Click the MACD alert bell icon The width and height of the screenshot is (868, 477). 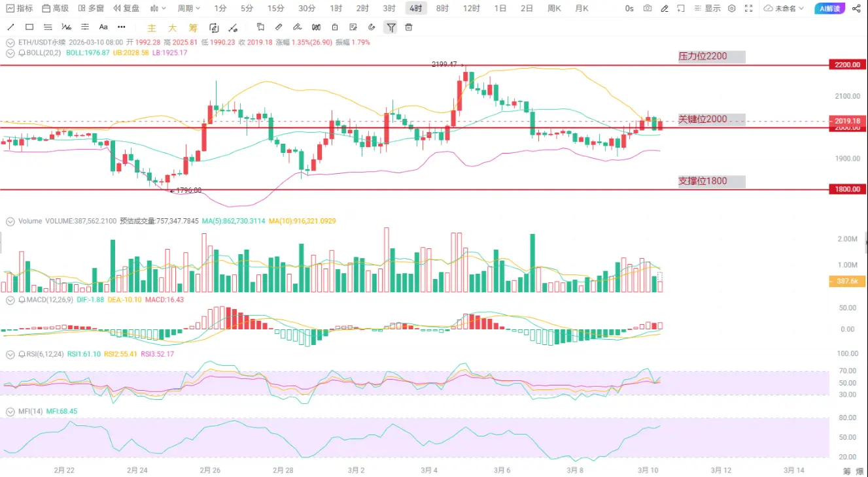(x=22, y=300)
